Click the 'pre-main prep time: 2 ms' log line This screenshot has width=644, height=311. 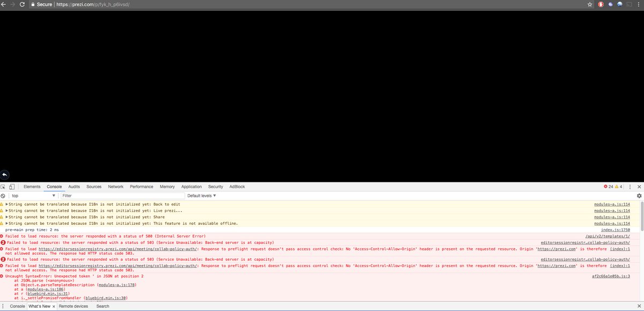click(32, 229)
